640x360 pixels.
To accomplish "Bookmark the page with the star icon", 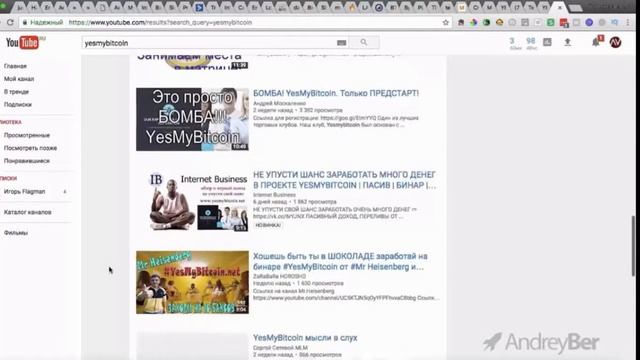I will click(446, 22).
